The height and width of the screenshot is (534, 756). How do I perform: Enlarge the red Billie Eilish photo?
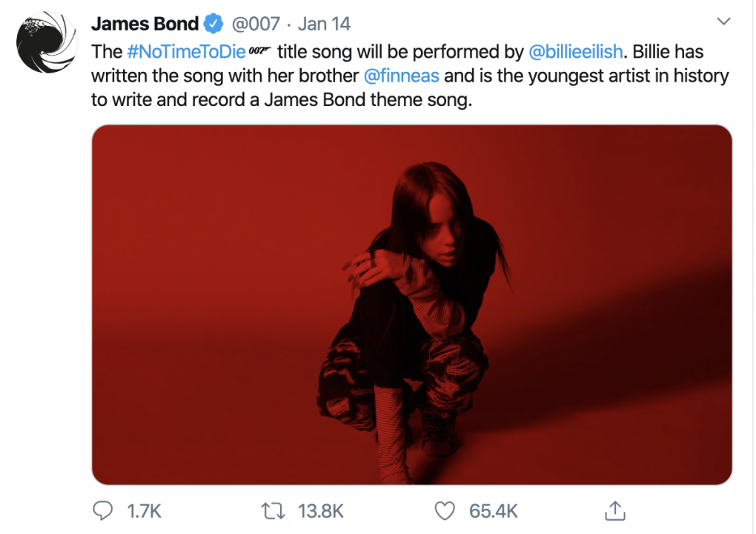(412, 305)
